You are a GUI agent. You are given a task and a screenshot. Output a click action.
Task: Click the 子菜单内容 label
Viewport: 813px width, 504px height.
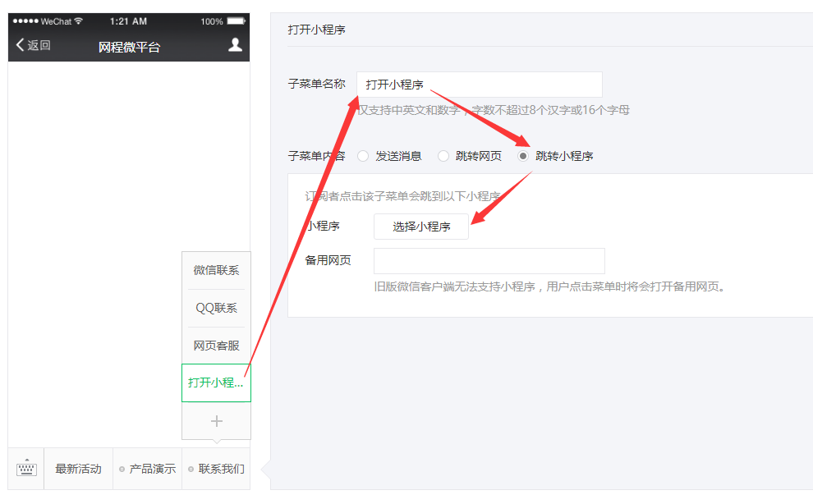point(317,156)
